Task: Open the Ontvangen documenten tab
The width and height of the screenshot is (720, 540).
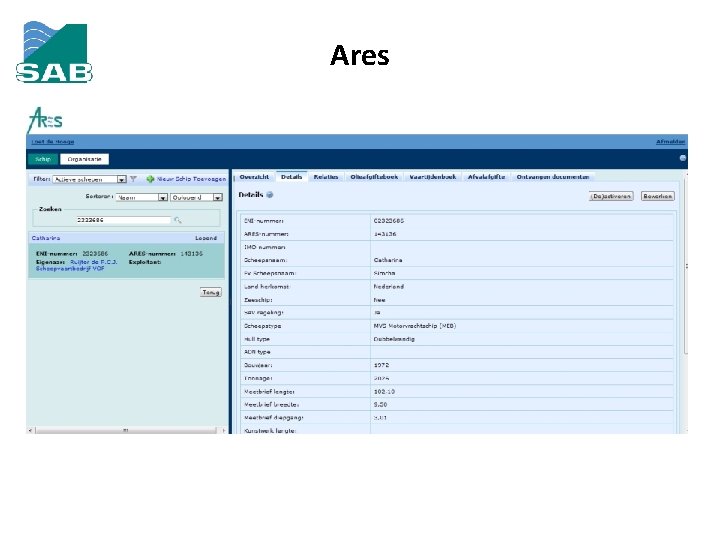Action: tap(552, 177)
